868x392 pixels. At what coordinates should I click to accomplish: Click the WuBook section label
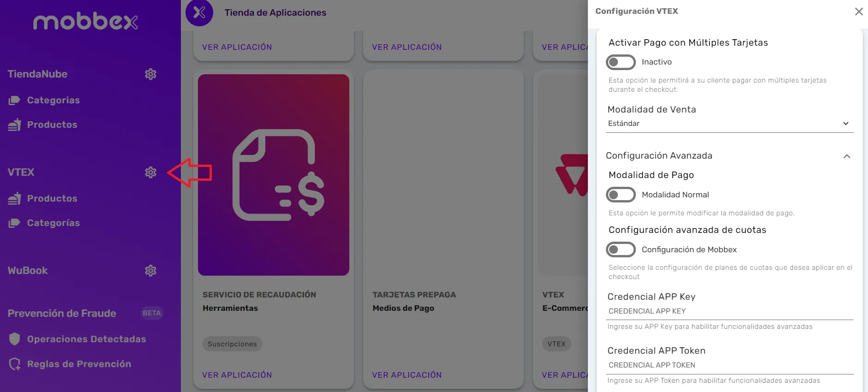tap(28, 271)
